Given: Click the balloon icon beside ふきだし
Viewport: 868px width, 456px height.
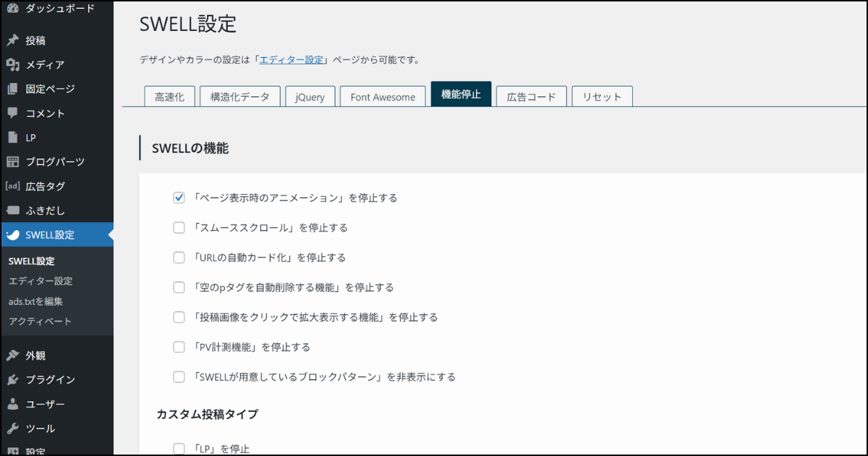Looking at the screenshot, I should point(12,210).
